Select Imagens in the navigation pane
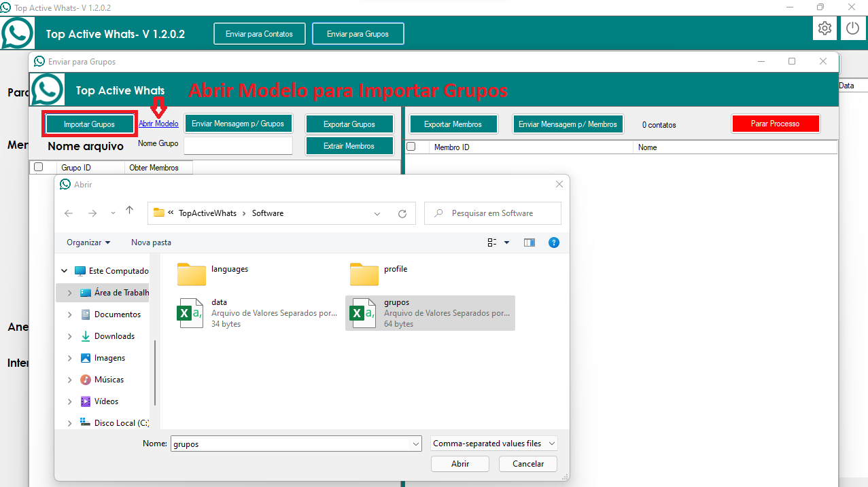868x487 pixels. [x=110, y=358]
